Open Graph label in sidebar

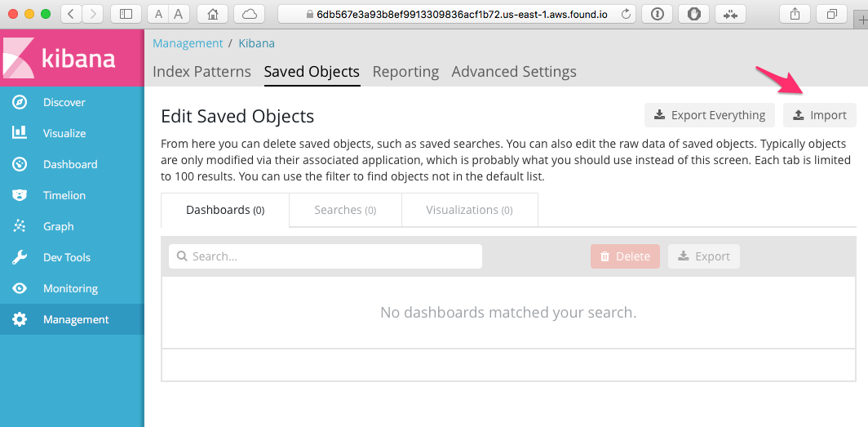click(58, 226)
